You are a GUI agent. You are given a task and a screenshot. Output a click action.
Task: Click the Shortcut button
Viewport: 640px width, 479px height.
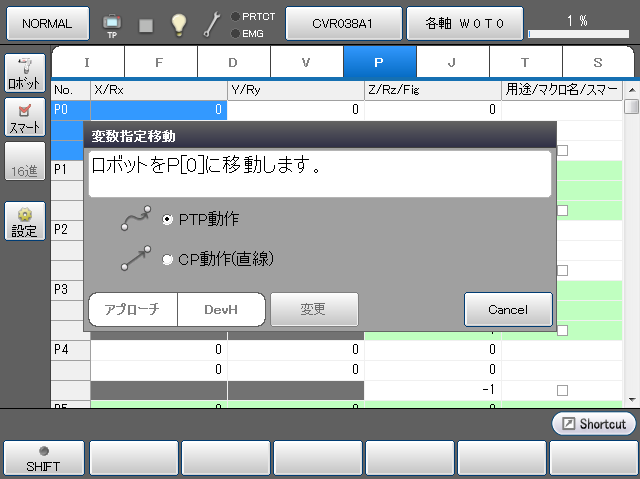coord(594,424)
